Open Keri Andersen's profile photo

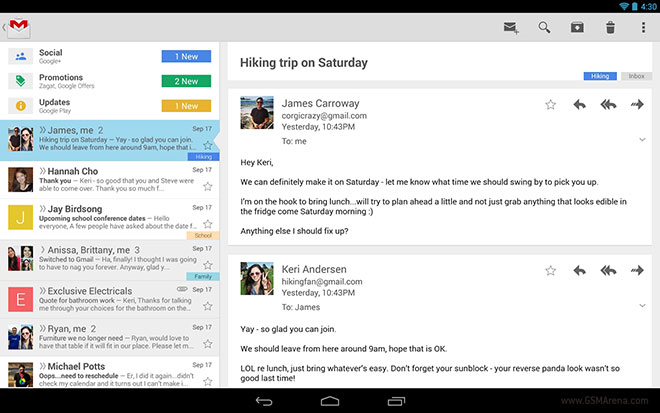click(257, 278)
